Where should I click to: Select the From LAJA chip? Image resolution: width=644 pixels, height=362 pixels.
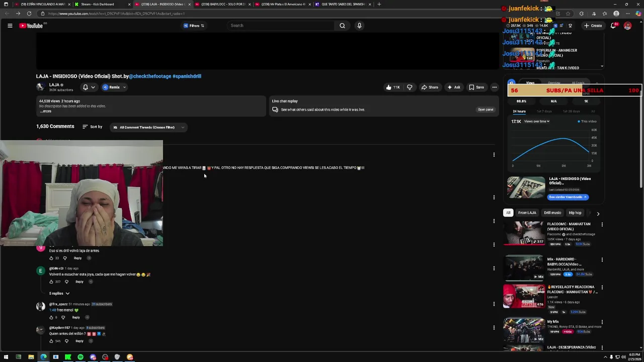click(x=527, y=213)
